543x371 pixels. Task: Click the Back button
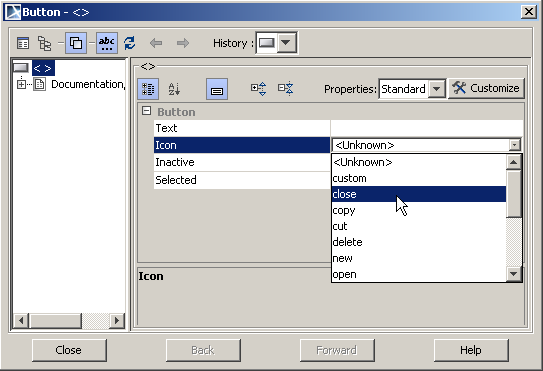click(x=203, y=350)
